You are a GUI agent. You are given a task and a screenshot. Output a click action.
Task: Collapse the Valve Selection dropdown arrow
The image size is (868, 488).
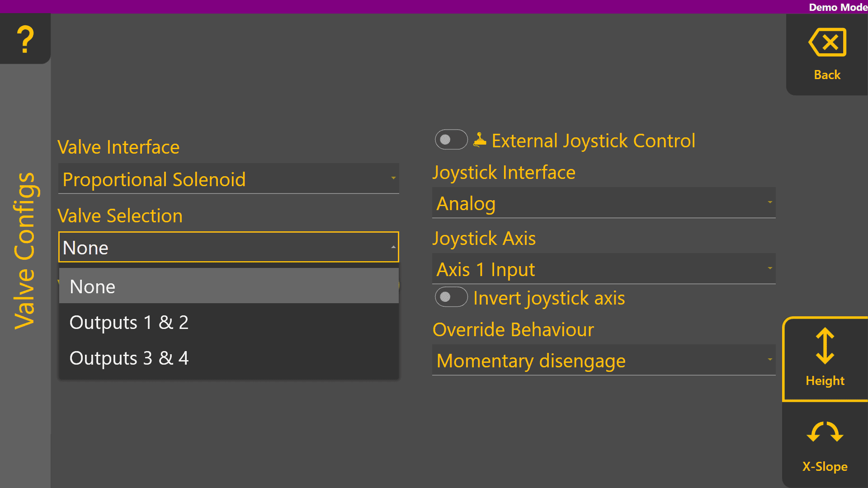coord(393,247)
